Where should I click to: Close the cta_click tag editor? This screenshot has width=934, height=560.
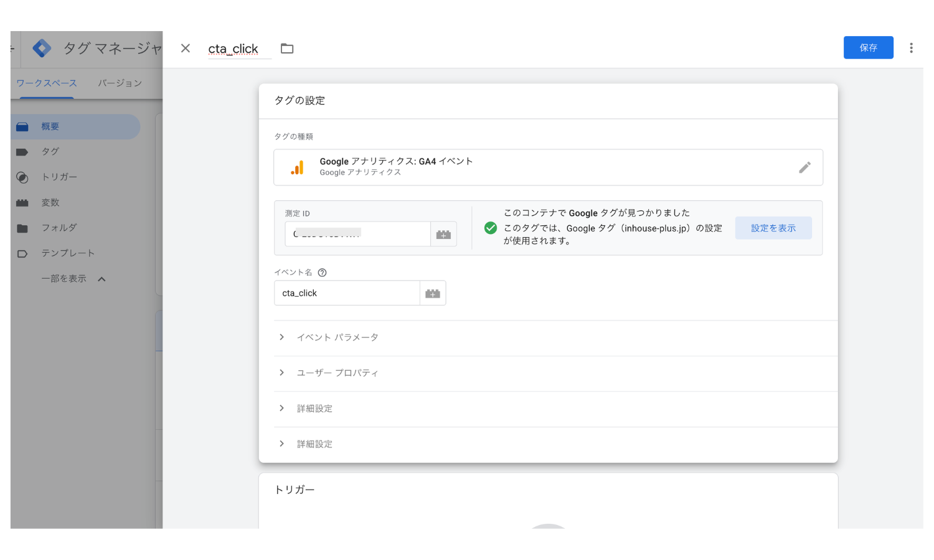tap(186, 48)
